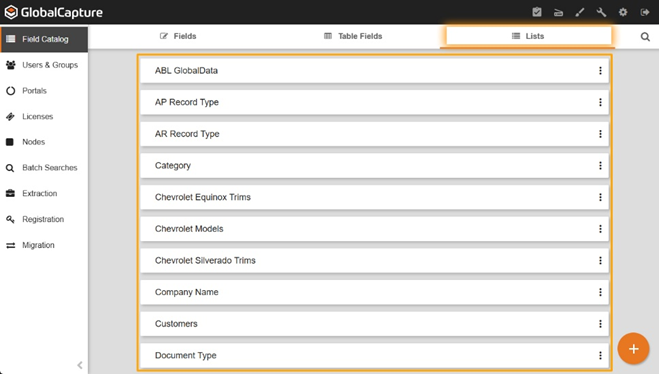The height and width of the screenshot is (374, 659).
Task: Open options menu for Company Name
Action: pyautogui.click(x=600, y=292)
